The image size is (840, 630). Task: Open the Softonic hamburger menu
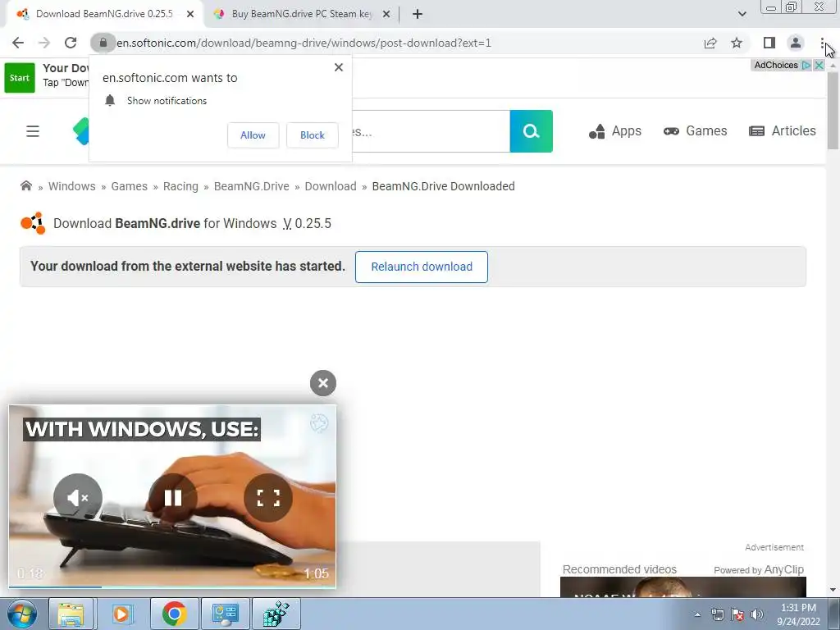(33, 131)
